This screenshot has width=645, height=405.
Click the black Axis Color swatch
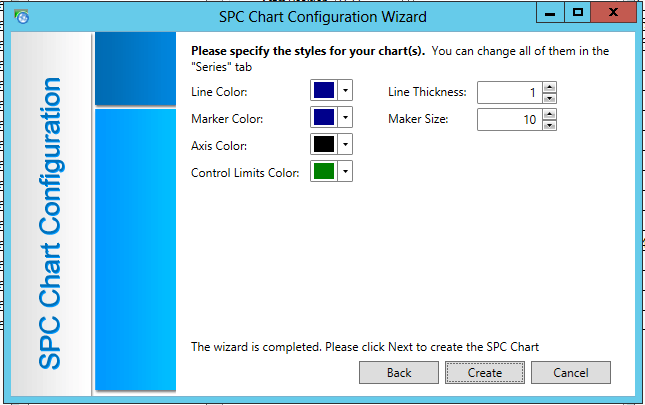click(324, 144)
